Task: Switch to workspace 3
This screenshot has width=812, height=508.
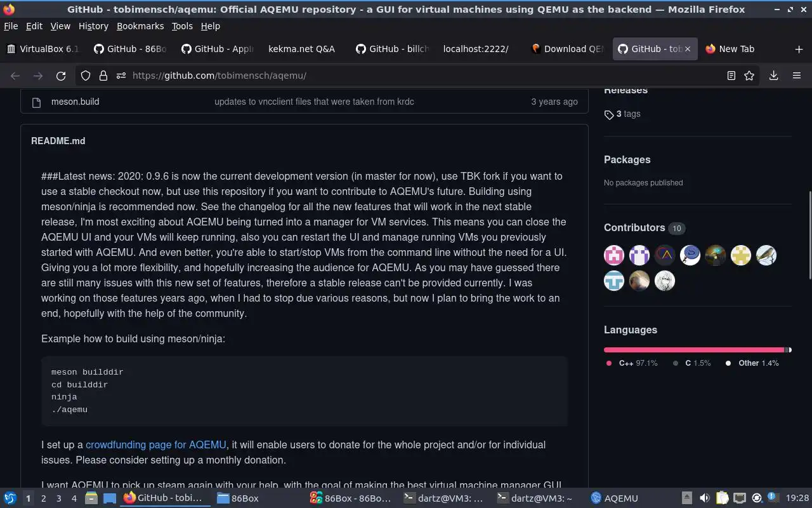Action: (x=58, y=498)
